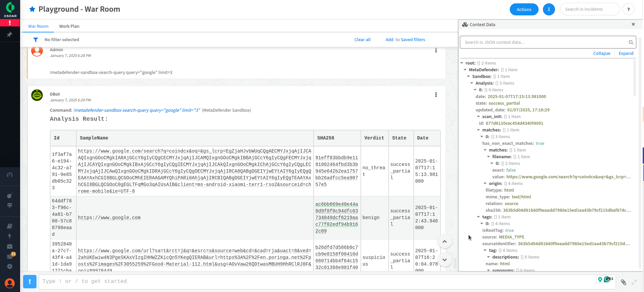
Task: Open the help question mark icon
Action: pos(628,9)
